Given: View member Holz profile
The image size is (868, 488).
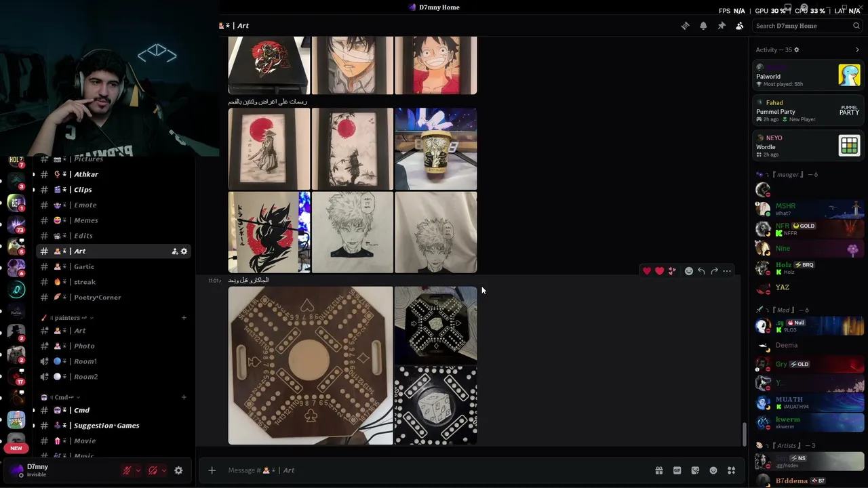Looking at the screenshot, I should click(808, 268).
